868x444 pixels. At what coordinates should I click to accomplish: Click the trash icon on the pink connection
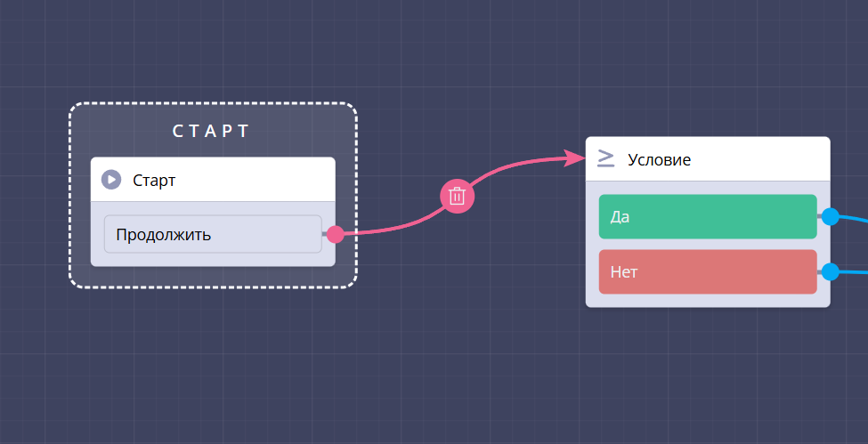pyautogui.click(x=457, y=196)
